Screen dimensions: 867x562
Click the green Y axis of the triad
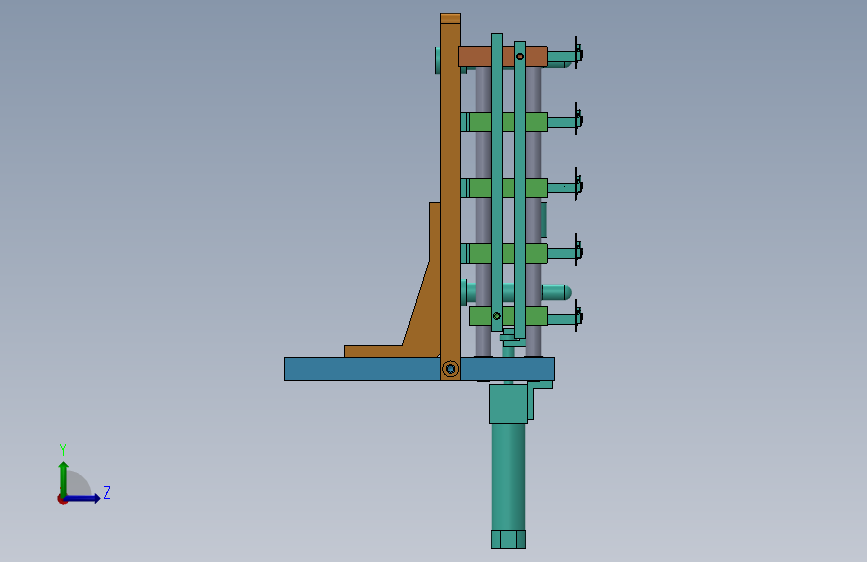pos(64,478)
